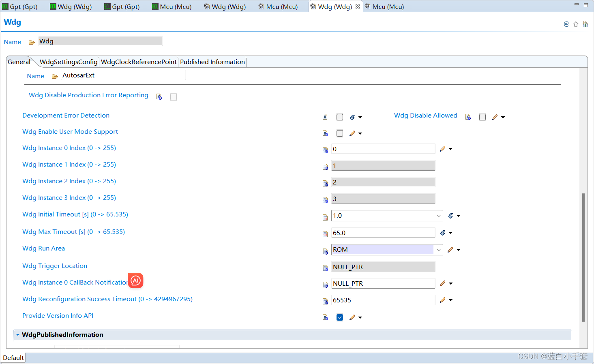Click folder icon next to AutosarExt name
Screen dimensions: 594x364
point(55,76)
